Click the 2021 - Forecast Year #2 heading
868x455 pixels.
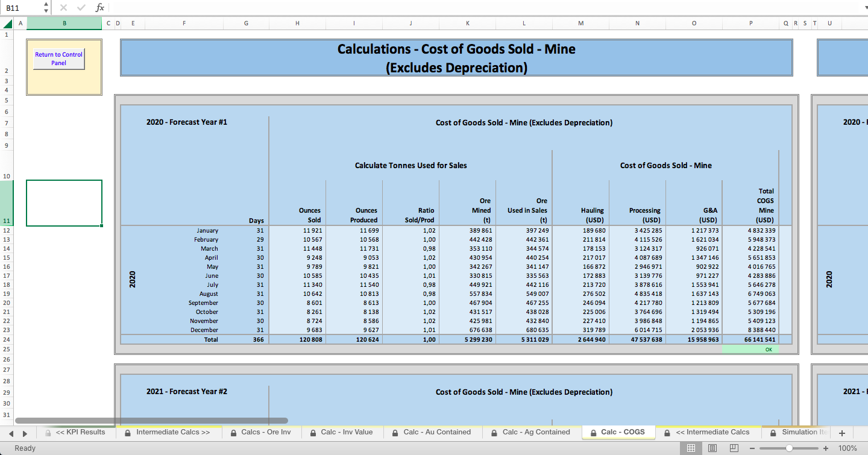[x=187, y=391]
